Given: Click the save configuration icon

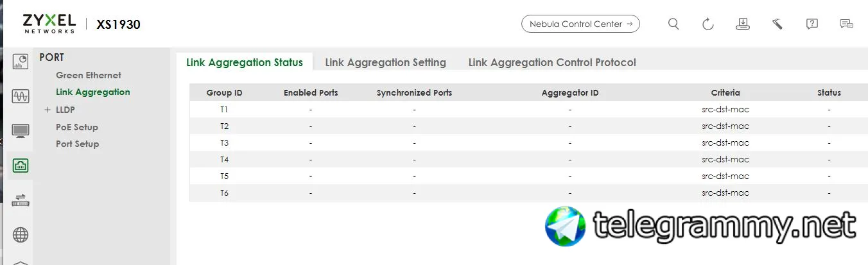Looking at the screenshot, I should click(743, 24).
